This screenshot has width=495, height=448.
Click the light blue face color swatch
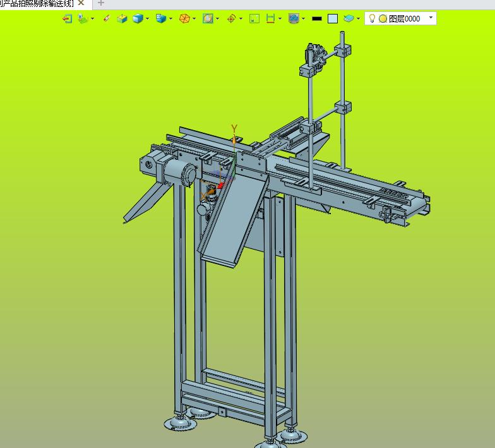(x=333, y=19)
